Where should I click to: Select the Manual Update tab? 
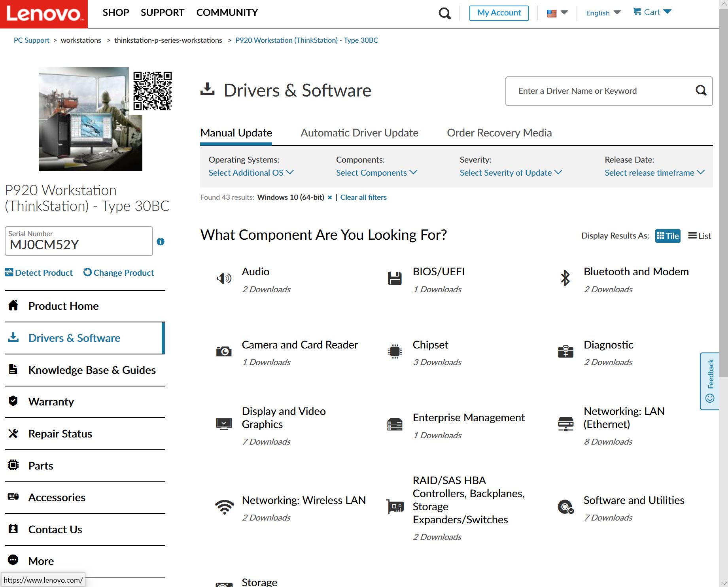click(236, 133)
